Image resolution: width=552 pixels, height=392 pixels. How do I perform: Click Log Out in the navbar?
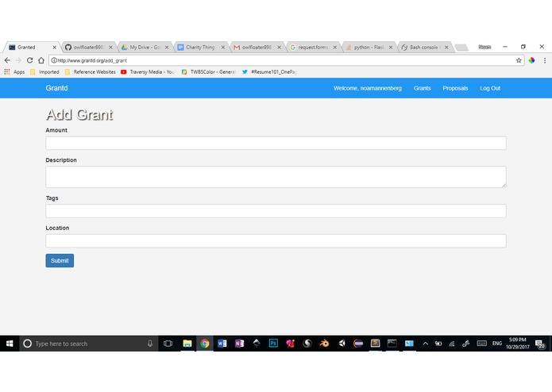point(490,88)
